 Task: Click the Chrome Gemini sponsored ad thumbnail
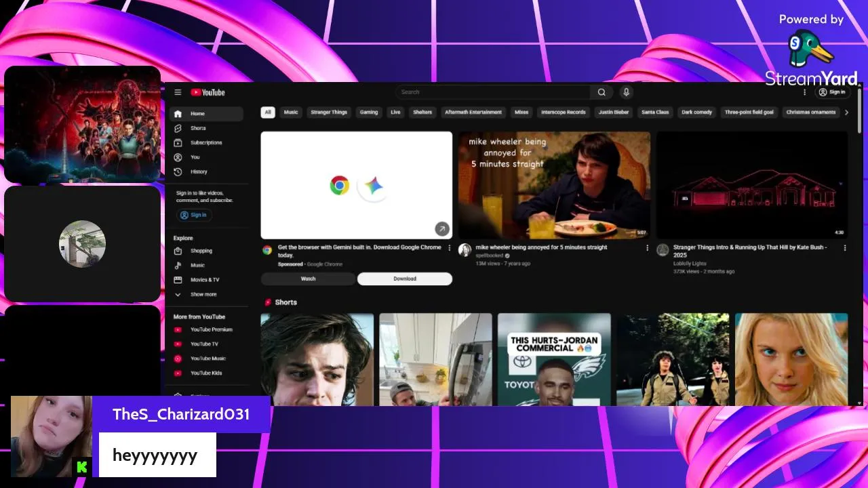click(357, 185)
